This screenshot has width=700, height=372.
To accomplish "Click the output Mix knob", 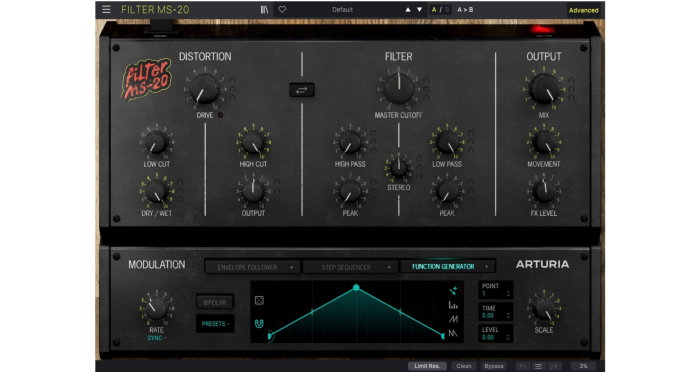I will 544,88.
